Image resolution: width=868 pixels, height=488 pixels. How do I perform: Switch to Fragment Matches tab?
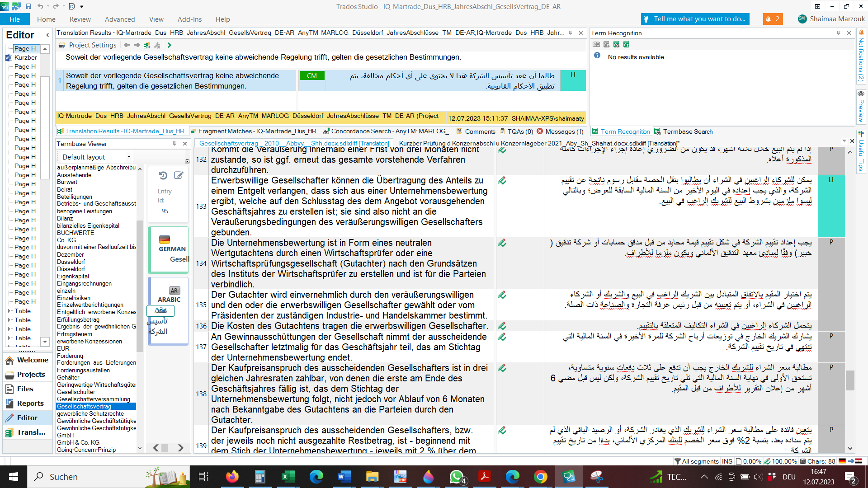[x=255, y=131]
